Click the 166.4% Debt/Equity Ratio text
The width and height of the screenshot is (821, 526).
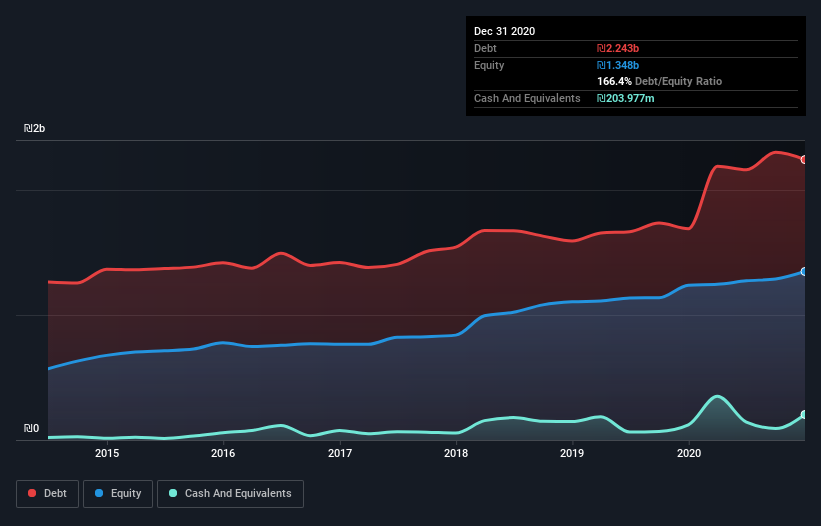tap(659, 81)
